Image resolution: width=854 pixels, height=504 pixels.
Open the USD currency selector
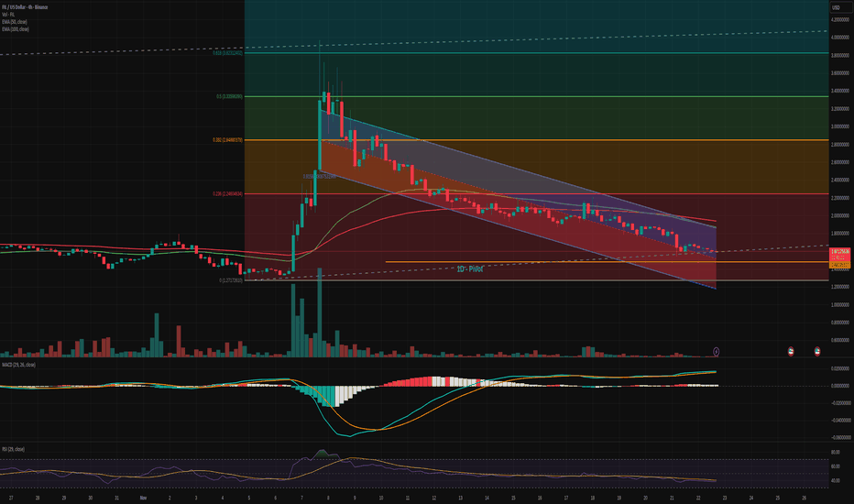tap(836, 8)
